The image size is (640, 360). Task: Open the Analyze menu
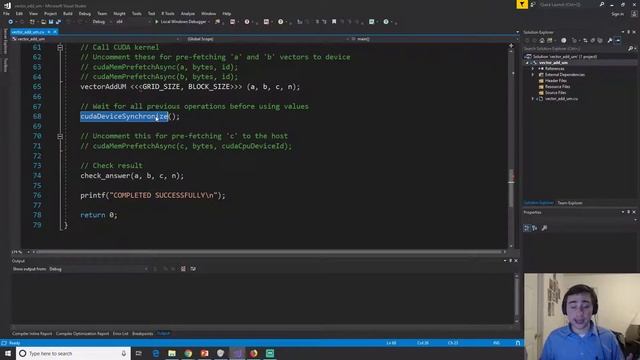point(187,13)
